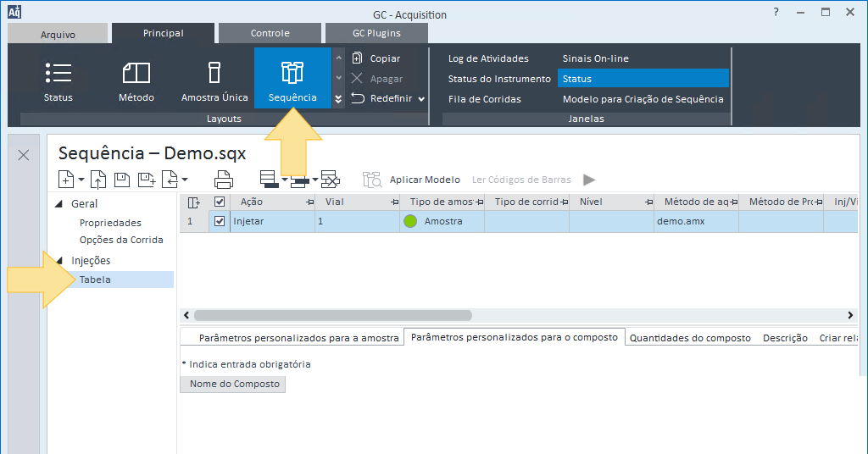The height and width of the screenshot is (454, 868).
Task: Open the Método layout
Action: [136, 82]
